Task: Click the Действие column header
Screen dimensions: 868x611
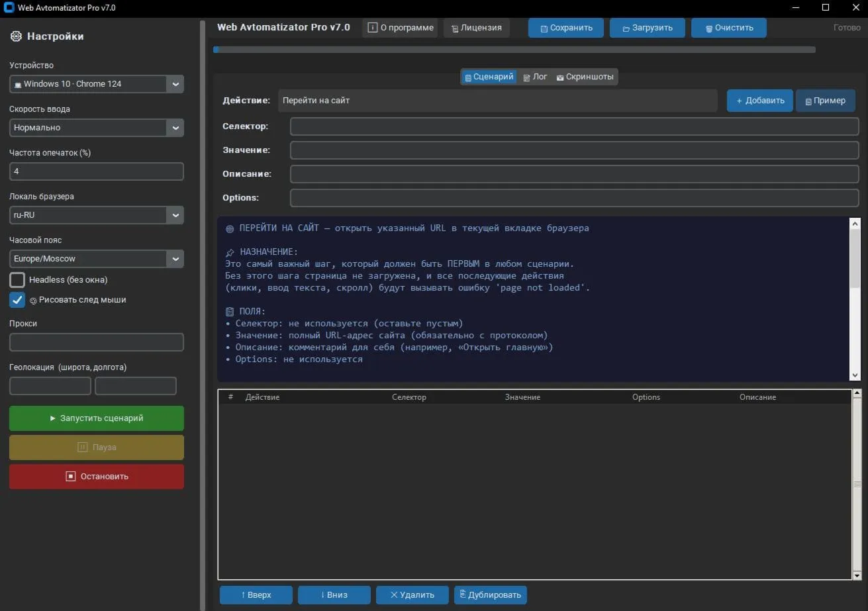Action: (262, 397)
